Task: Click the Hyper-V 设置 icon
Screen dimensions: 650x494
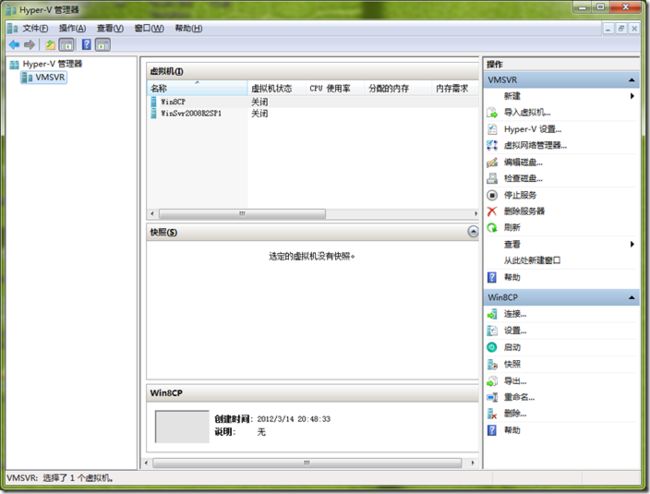Action: pos(492,129)
